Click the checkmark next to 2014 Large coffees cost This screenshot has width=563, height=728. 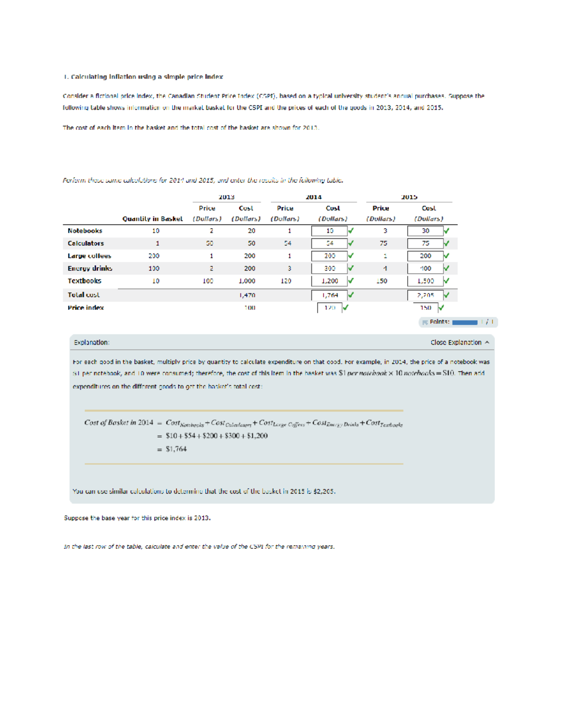click(x=351, y=256)
